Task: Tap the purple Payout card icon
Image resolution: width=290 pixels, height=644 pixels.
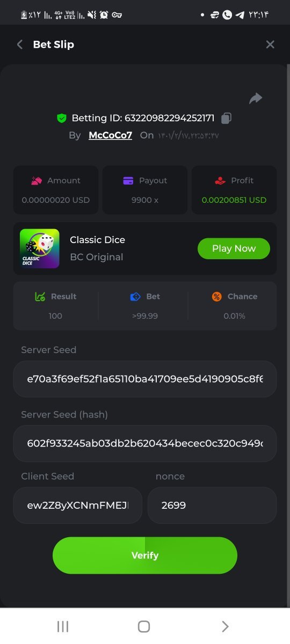Action: point(128,181)
